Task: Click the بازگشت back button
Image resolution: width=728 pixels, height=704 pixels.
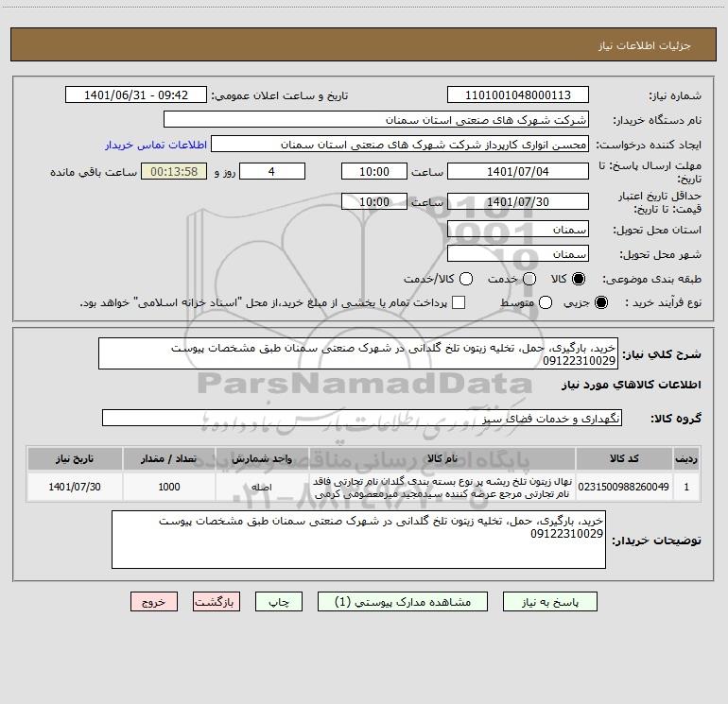Action: [217, 602]
